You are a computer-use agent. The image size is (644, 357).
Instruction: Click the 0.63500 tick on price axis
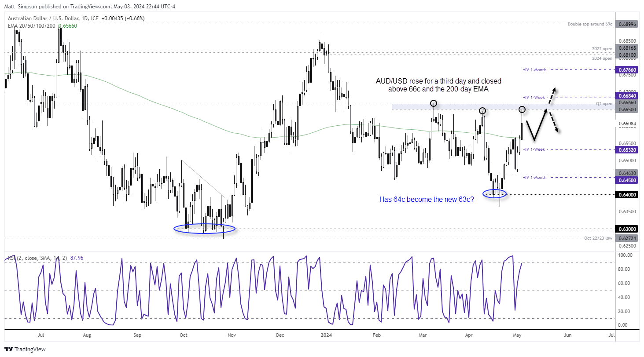point(628,211)
